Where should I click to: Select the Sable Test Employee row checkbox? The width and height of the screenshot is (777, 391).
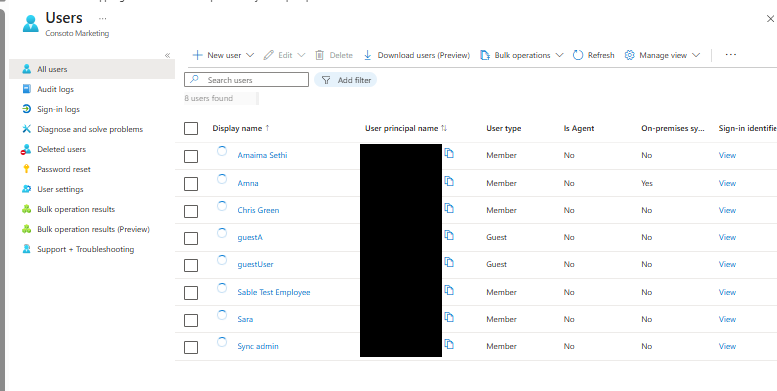click(191, 293)
